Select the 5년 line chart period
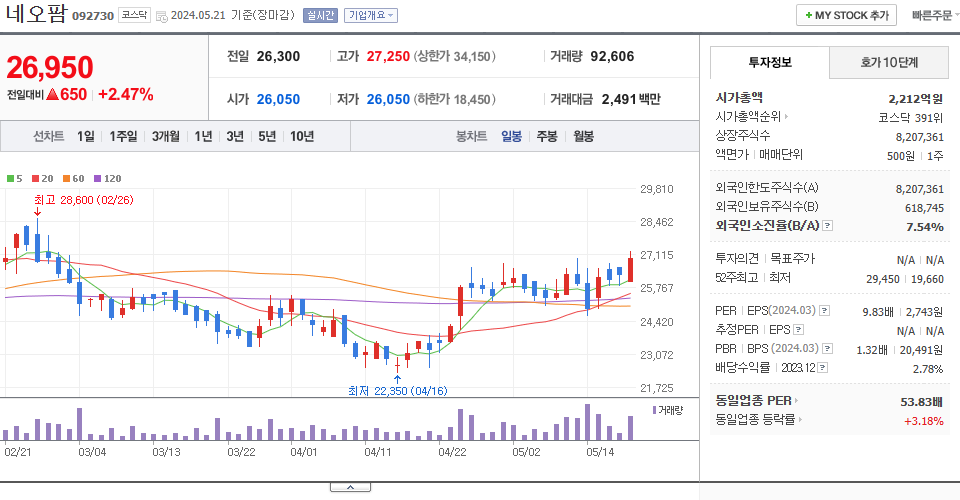Viewport: 960px width, 500px height. click(267, 136)
